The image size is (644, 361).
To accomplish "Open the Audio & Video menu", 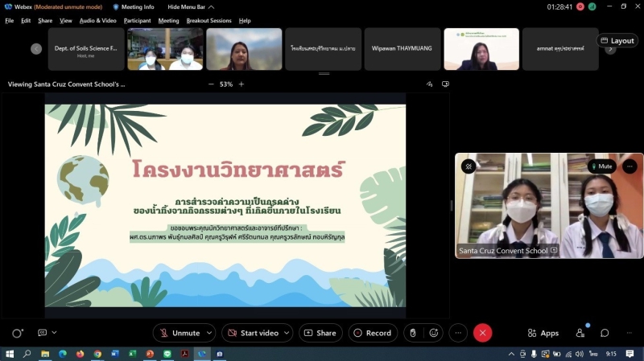I will 98,21.
